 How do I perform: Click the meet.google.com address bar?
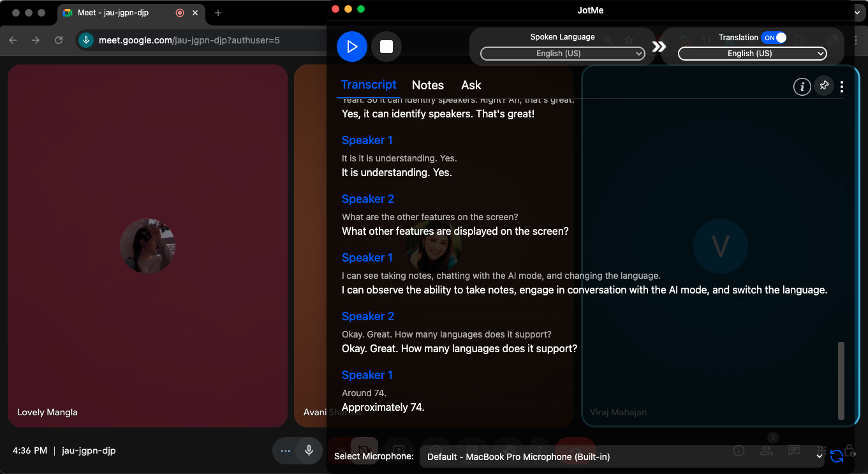coord(189,40)
